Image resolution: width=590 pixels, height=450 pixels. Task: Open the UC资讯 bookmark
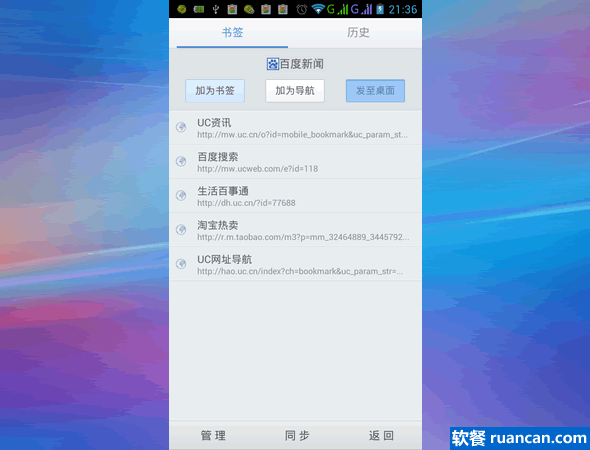[295, 128]
